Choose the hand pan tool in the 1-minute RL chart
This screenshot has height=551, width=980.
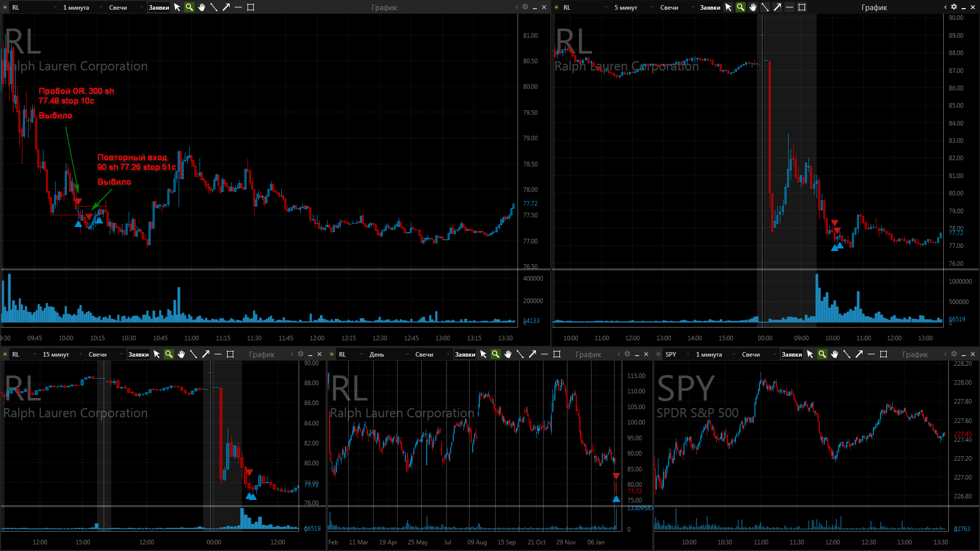(202, 7)
